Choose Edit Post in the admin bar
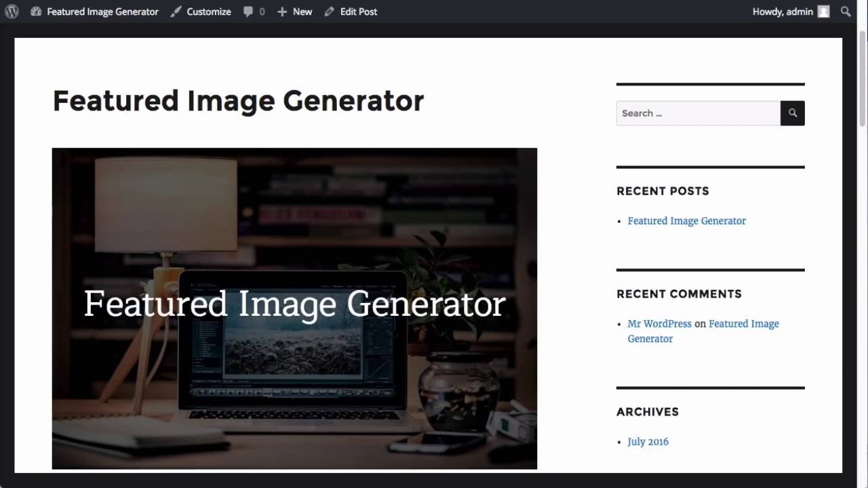This screenshot has width=868, height=488. [351, 12]
